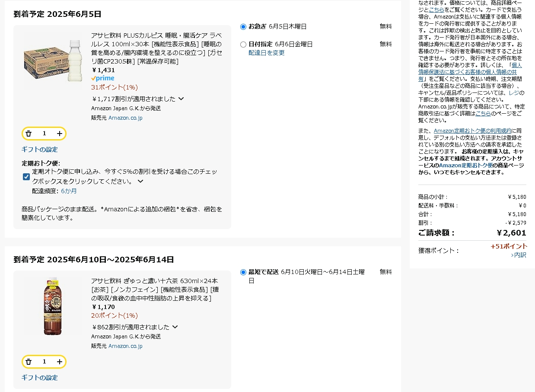
Task: Open the こちら link about 特定商取引法
Action: point(483,113)
